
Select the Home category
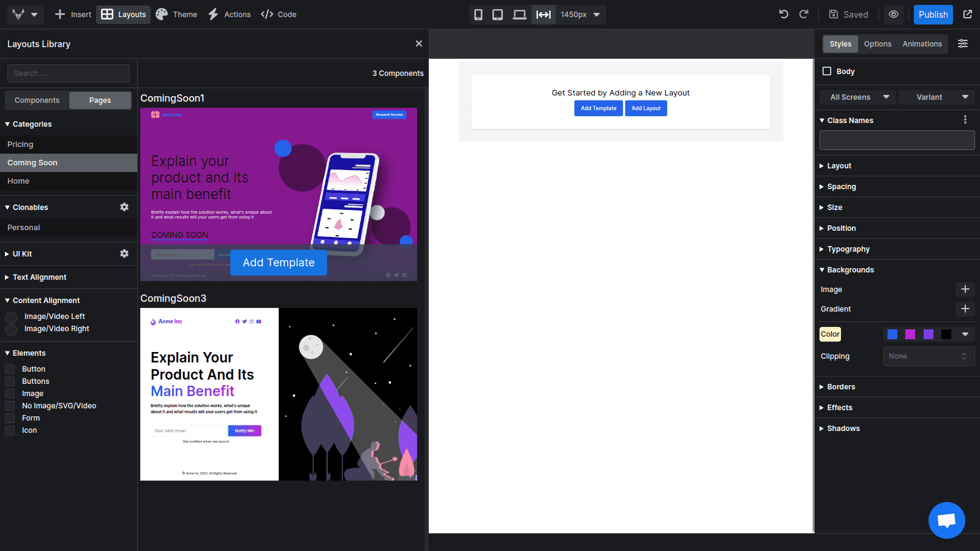(x=69, y=181)
